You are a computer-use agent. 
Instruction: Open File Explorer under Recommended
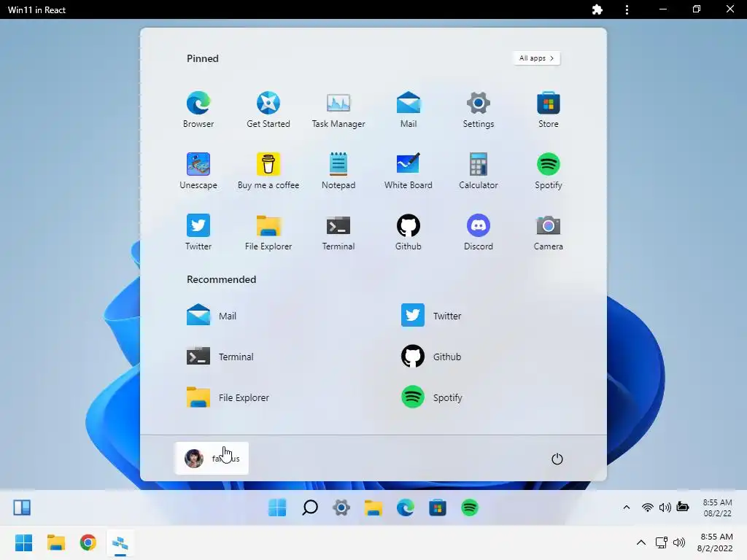[x=228, y=397]
